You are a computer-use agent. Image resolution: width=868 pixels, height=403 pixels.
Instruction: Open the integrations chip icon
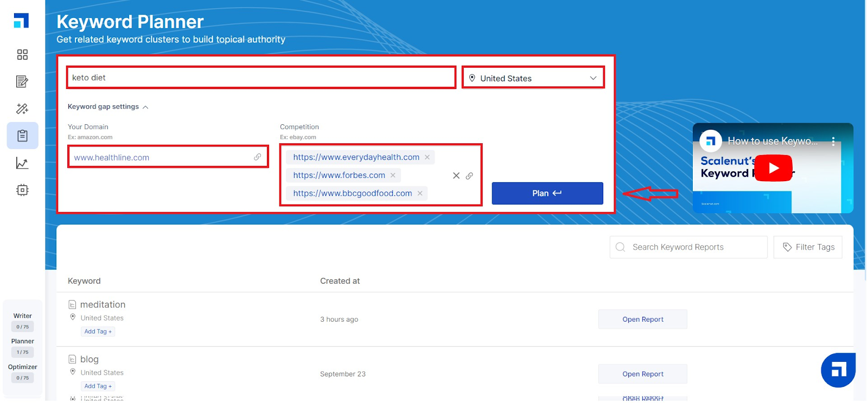click(22, 190)
